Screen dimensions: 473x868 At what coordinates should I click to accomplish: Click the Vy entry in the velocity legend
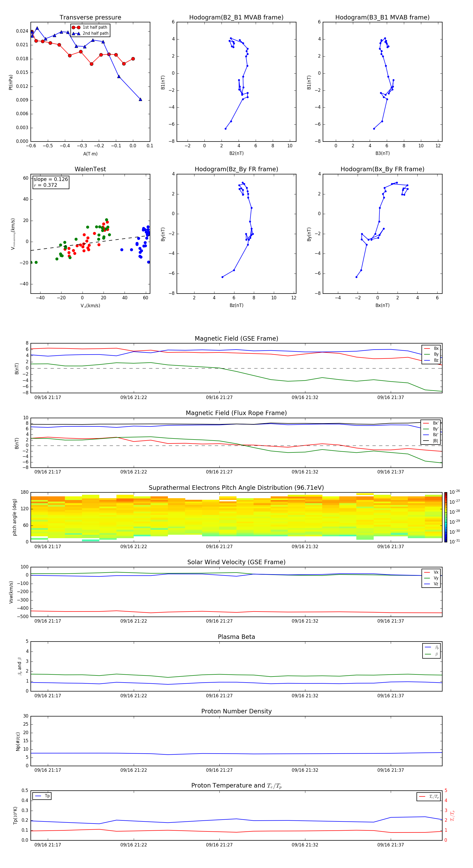pyautogui.click(x=431, y=578)
